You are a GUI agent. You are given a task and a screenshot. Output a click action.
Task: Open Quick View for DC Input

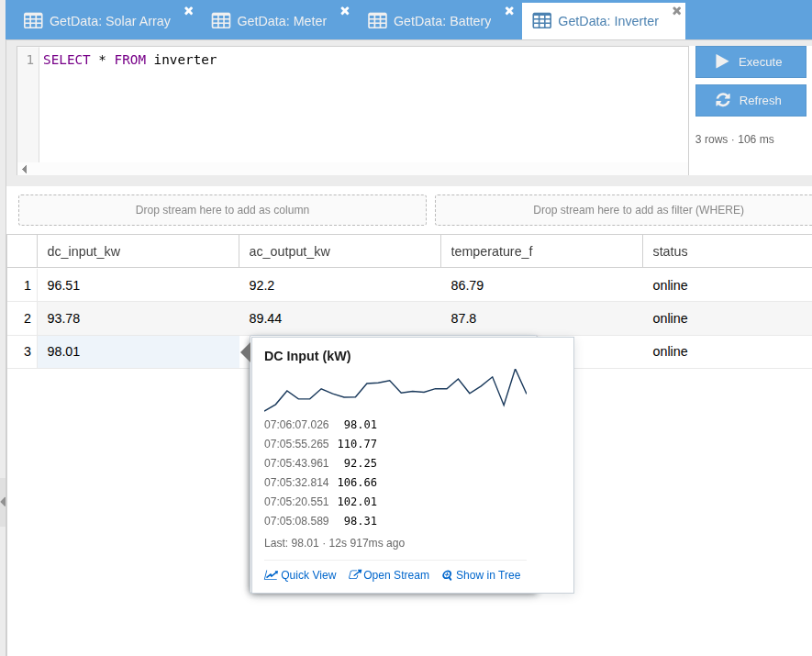[300, 575]
